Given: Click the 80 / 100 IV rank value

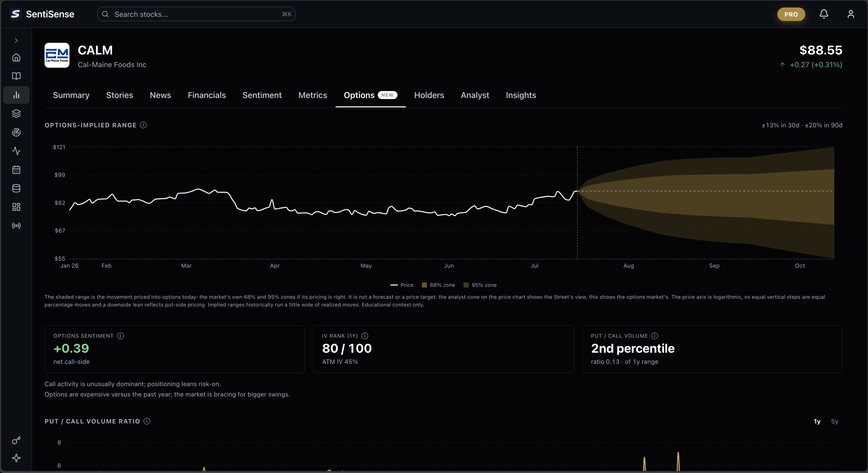Looking at the screenshot, I should 347,349.
